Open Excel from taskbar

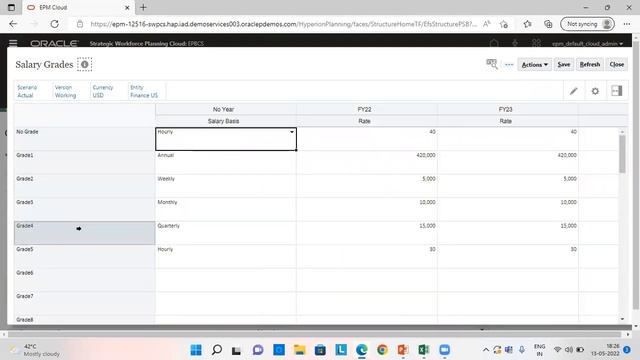click(x=424, y=350)
